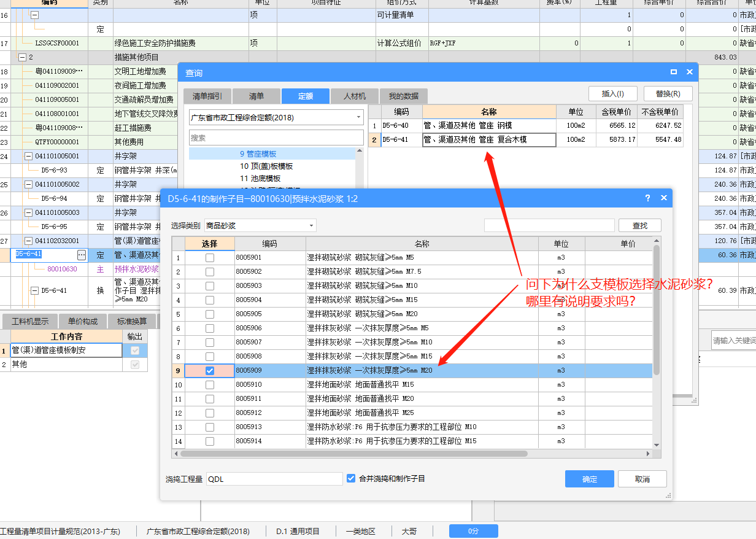Viewport: 756px width, 539px height.
Task: Select row 8005911 湿拌地面砂浆 M20
Action: pos(412,399)
